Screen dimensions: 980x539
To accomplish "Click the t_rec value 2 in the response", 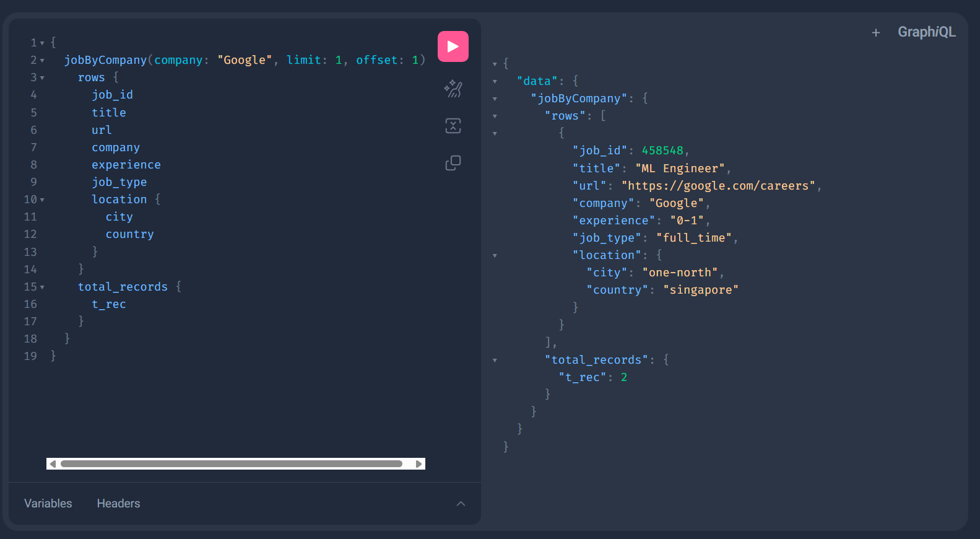I will [624, 377].
